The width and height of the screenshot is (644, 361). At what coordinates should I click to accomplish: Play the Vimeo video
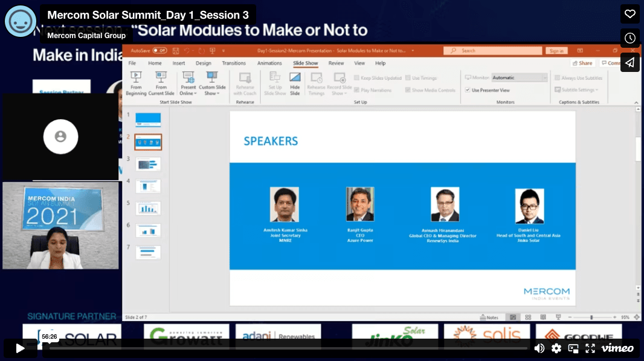click(x=20, y=348)
